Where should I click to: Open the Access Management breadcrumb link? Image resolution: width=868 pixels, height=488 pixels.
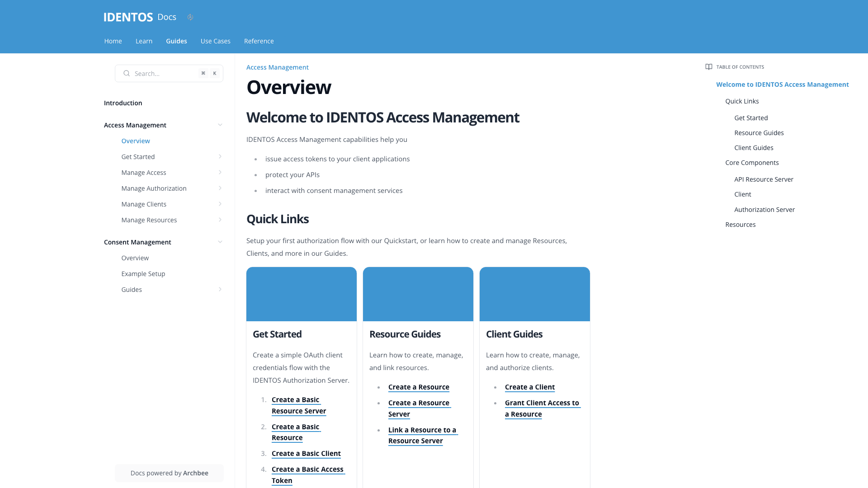coord(277,67)
